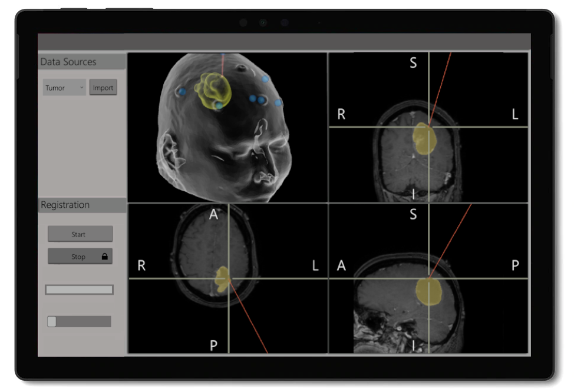Click the 'L' label in the coronal view
Viewport: 574px width, 392px height.
tap(514, 114)
